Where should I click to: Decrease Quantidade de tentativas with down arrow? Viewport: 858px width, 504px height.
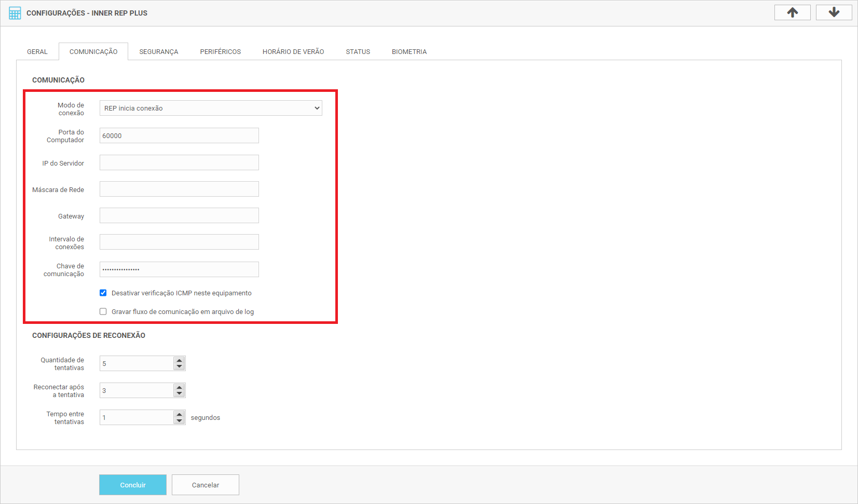(179, 366)
